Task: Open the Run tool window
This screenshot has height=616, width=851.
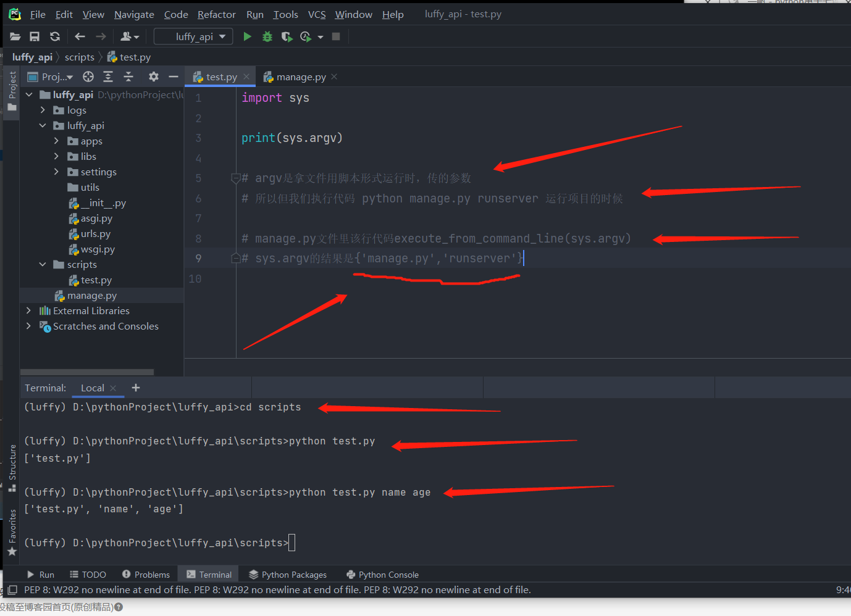Action: pyautogui.click(x=41, y=575)
